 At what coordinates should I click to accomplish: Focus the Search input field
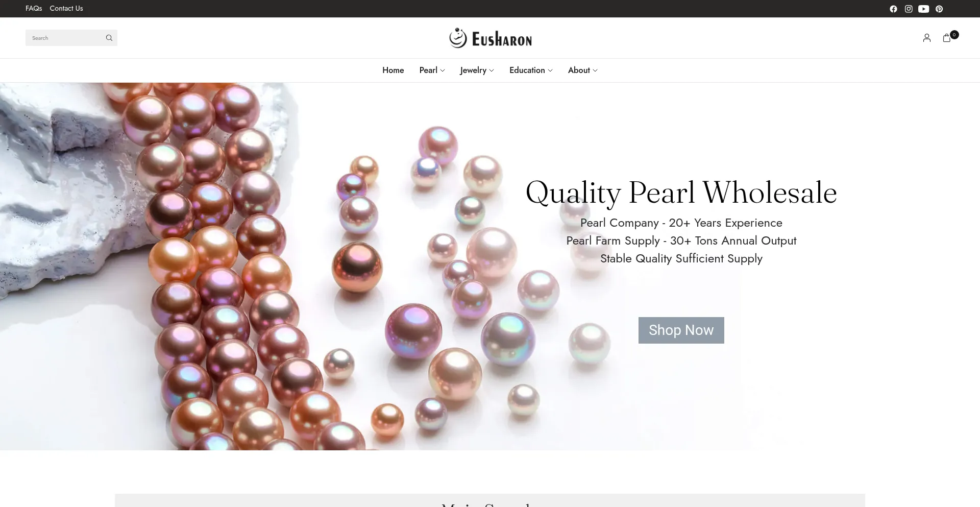tap(65, 38)
